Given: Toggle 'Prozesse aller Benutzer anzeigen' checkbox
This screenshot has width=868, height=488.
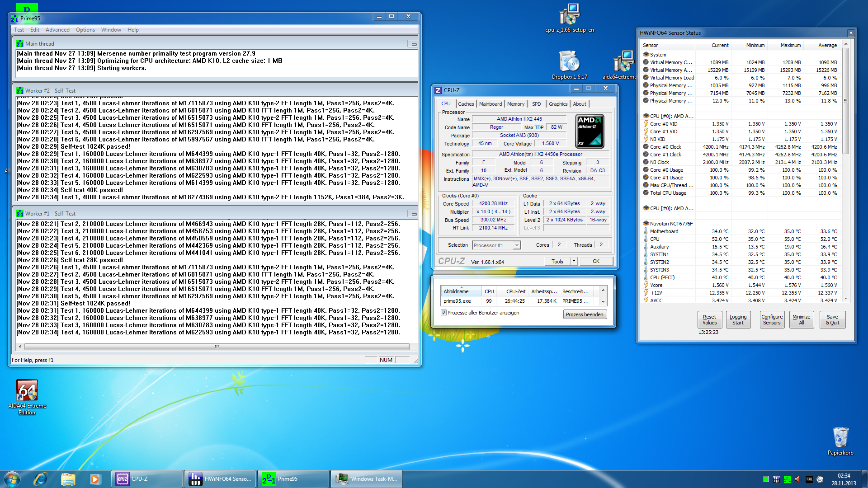Looking at the screenshot, I should tap(444, 313).
